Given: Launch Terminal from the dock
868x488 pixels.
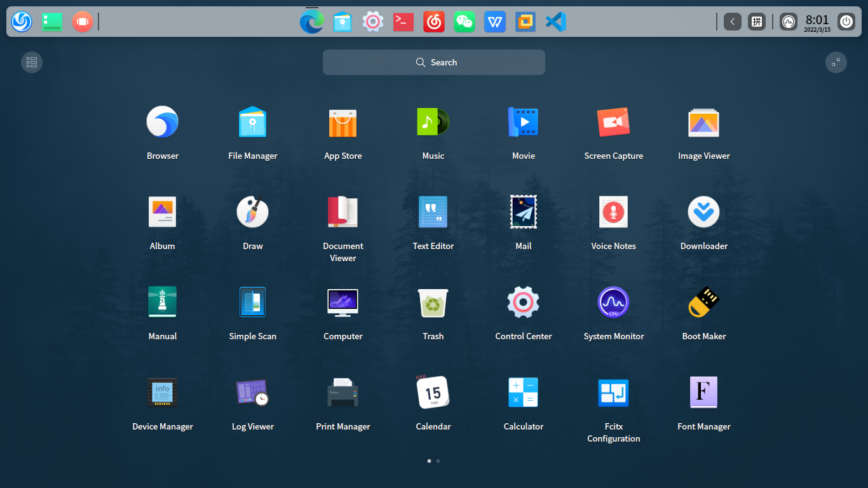Looking at the screenshot, I should 403,22.
